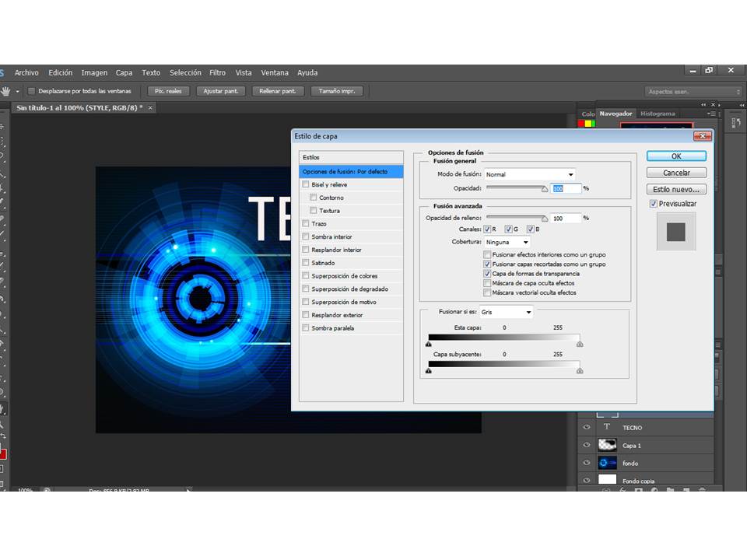Close the Sin título-1 document tab

pos(150,107)
